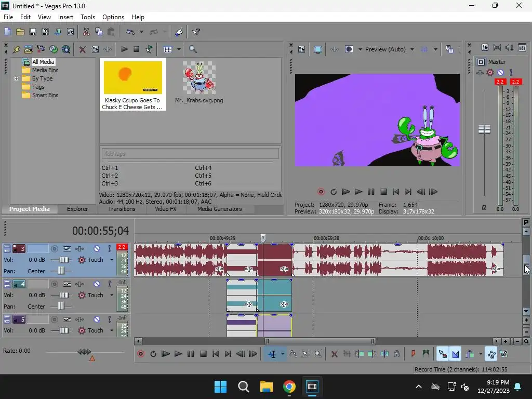Activate the What's This help icon
This screenshot has height=399, width=532.
tap(196, 32)
